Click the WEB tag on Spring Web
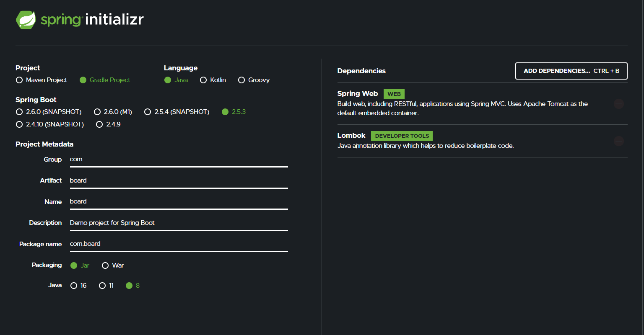 pyautogui.click(x=394, y=94)
